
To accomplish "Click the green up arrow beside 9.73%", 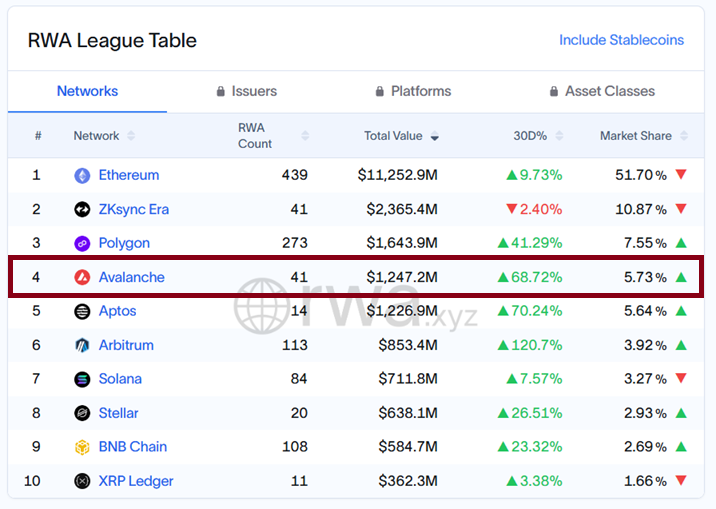I will click(x=512, y=175).
